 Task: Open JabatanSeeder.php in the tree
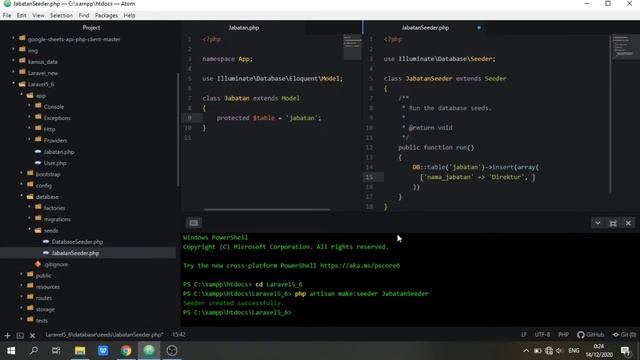tap(75, 253)
